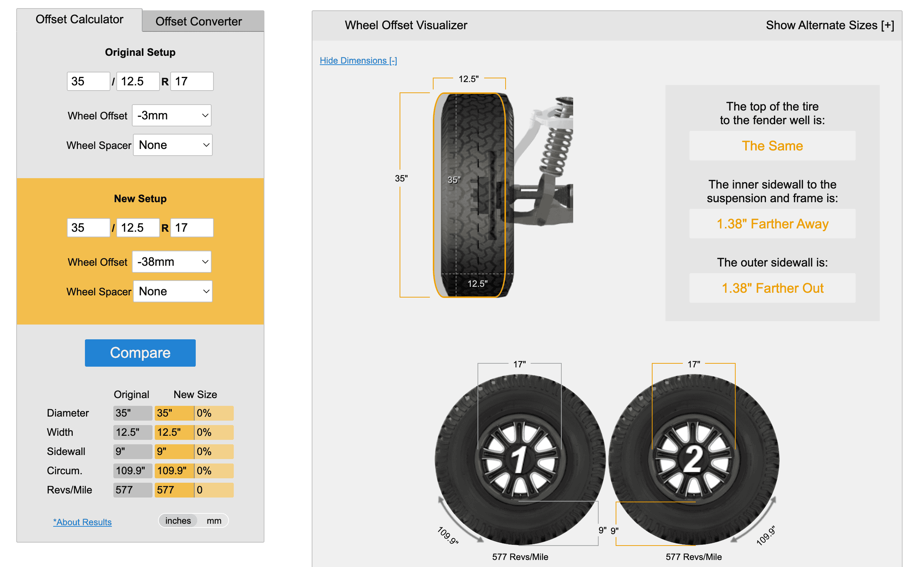Open New Setup Wheel Spacer dropdown
Viewport: 924px width, 567px height.
[173, 291]
